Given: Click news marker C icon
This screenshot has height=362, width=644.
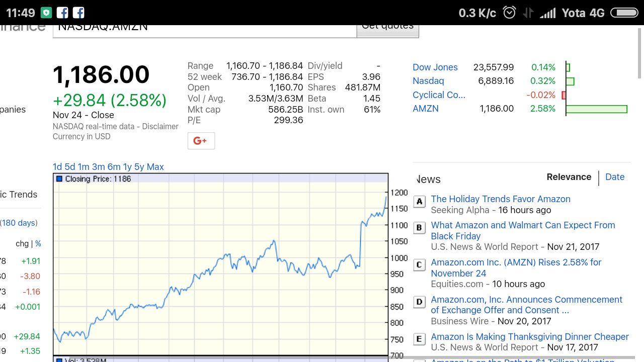Looking at the screenshot, I should tap(420, 265).
